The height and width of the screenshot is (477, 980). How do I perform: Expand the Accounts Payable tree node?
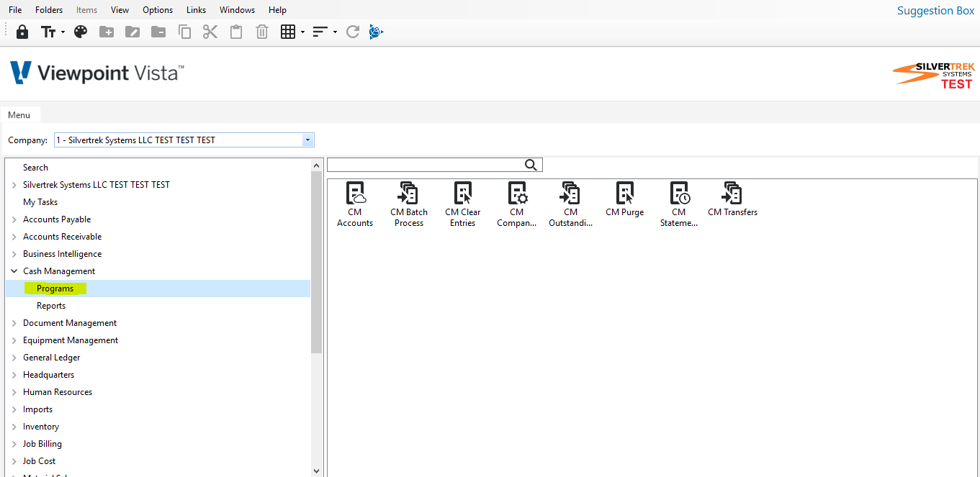click(x=14, y=219)
